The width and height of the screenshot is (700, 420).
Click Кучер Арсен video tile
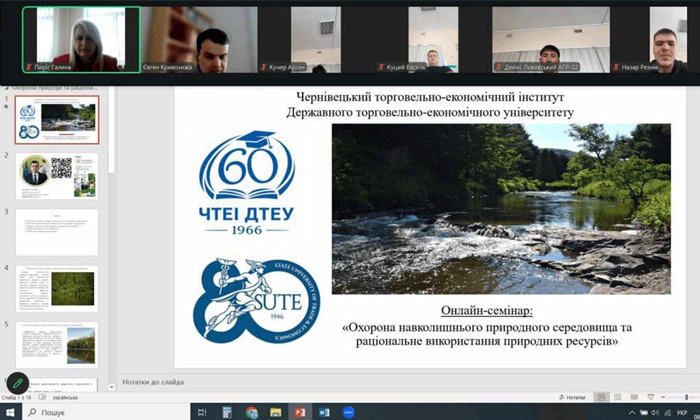coord(316,40)
